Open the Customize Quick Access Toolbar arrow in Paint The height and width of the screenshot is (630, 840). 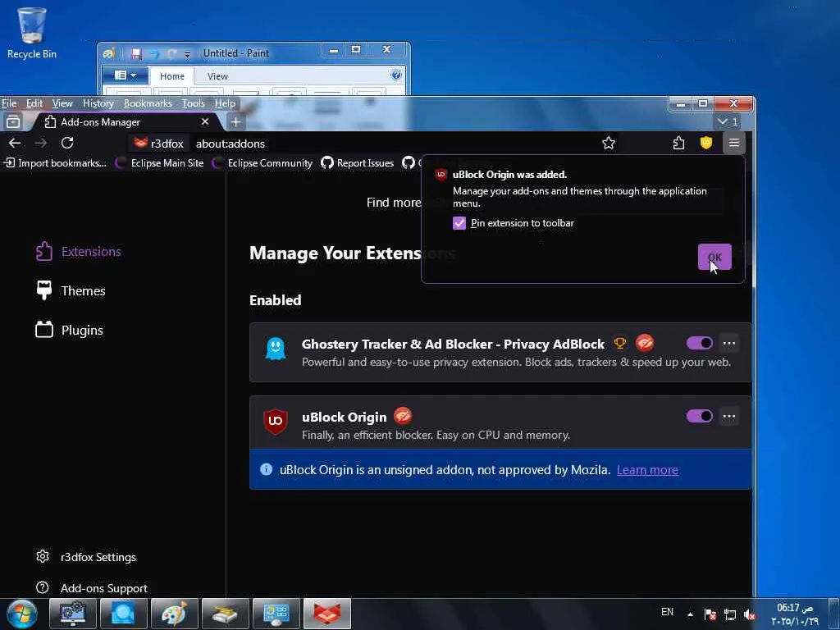187,54
